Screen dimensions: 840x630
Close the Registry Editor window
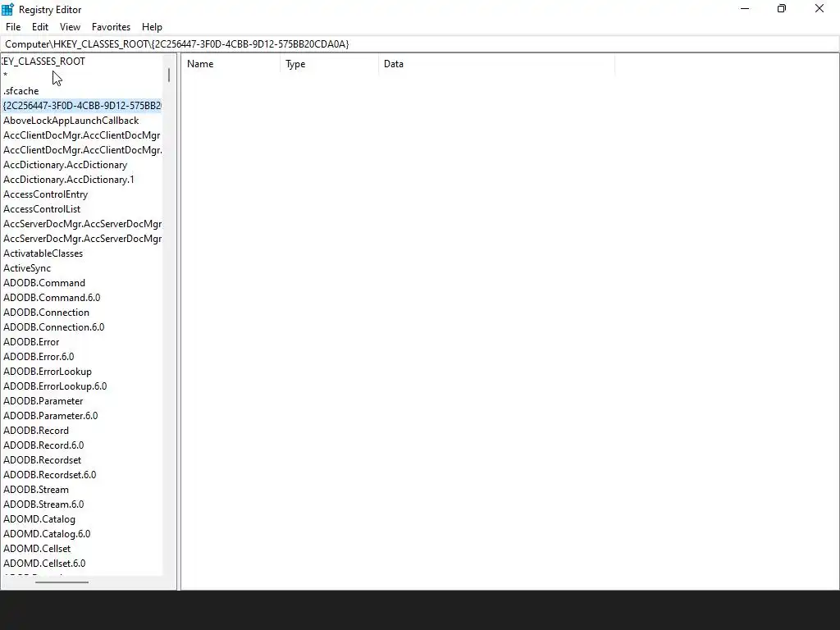pyautogui.click(x=819, y=8)
